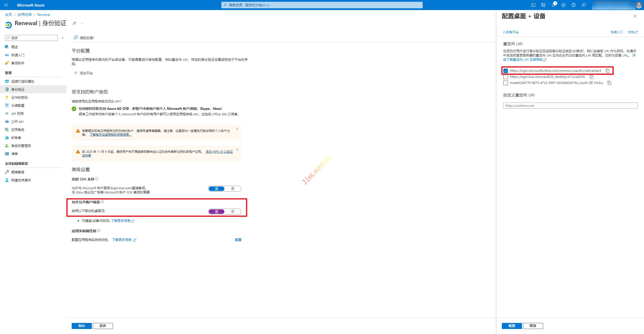Image resolution: width=644 pixels, height=334 pixels.
Task: Click the blue 配置 button
Action: point(512,326)
